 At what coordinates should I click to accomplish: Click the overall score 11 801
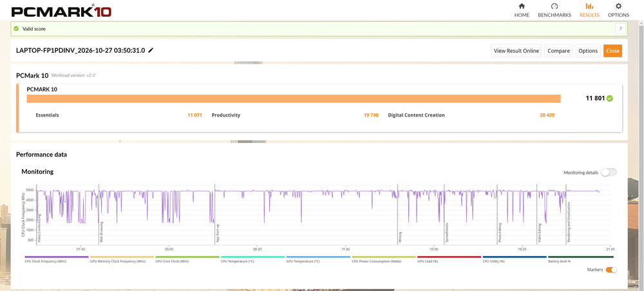click(x=595, y=99)
